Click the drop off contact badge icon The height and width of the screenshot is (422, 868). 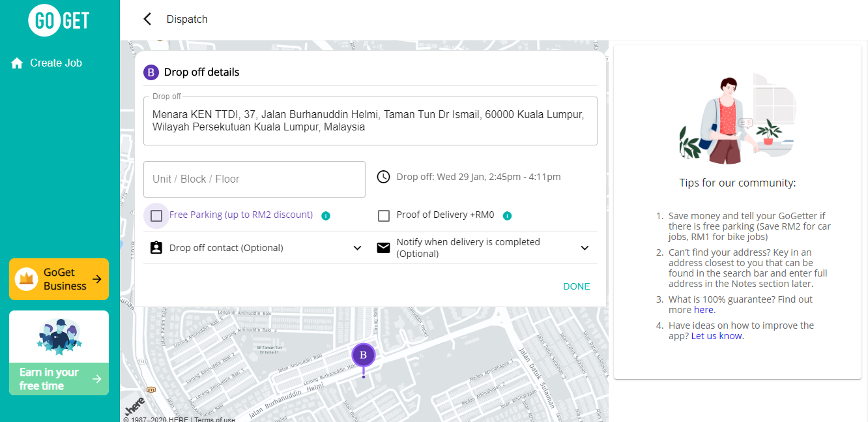(156, 248)
